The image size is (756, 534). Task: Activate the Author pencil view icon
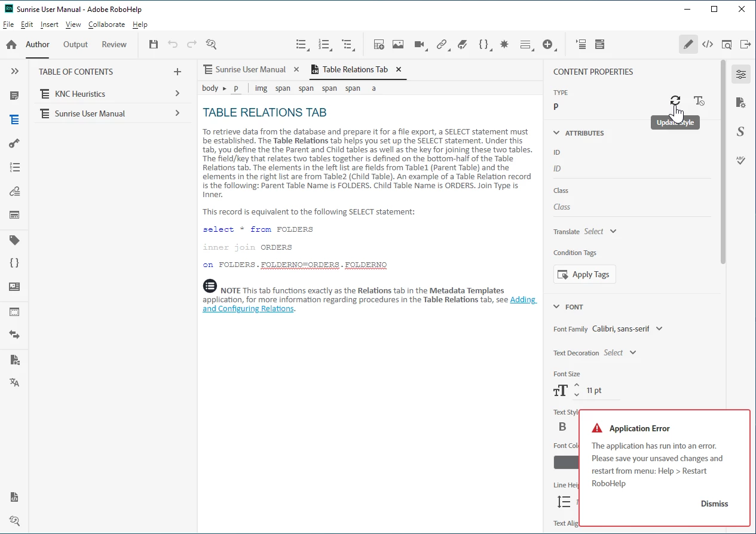[x=688, y=44]
